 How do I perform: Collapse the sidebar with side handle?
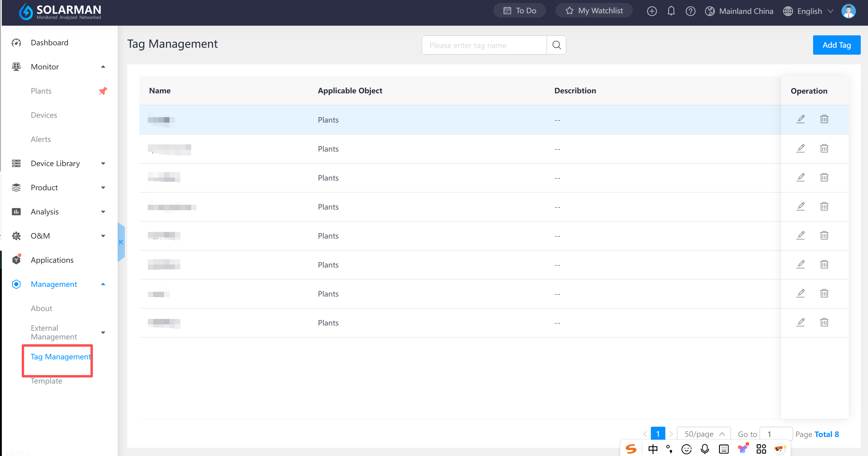121,242
